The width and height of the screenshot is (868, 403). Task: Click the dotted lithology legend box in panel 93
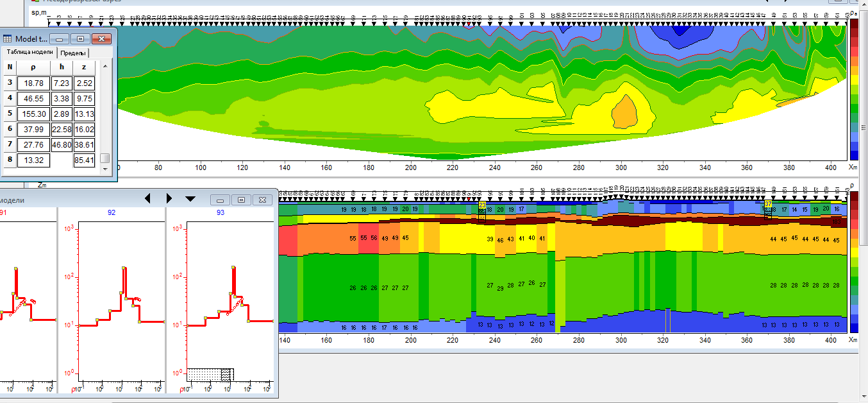click(x=209, y=374)
